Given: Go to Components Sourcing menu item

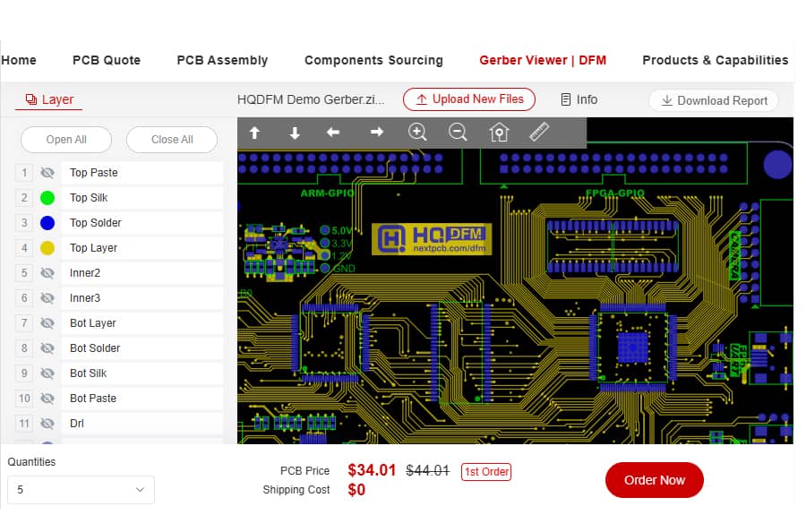Looking at the screenshot, I should pos(373,60).
